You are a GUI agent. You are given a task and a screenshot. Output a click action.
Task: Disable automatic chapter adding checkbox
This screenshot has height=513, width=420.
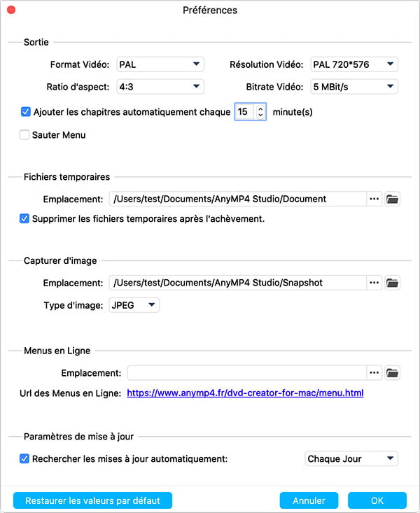[x=26, y=111]
